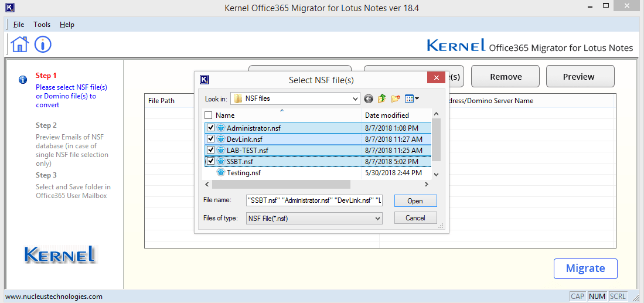The image size is (644, 303).
Task: Click the Preview button
Action: (x=580, y=76)
